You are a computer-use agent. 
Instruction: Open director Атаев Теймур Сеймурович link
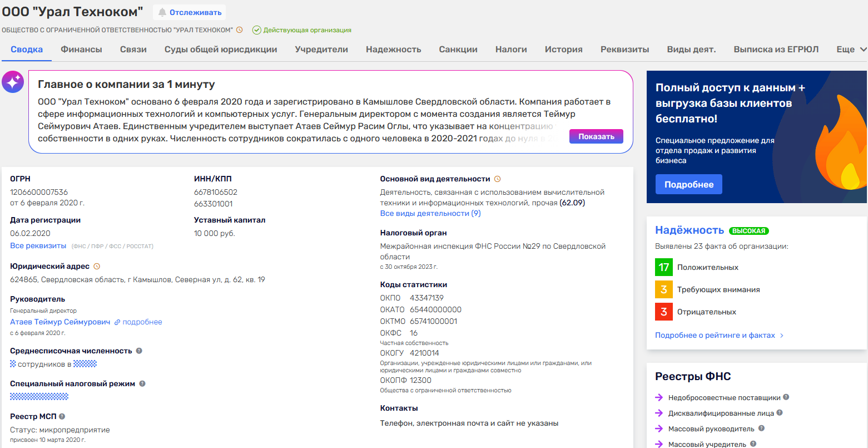[60, 322]
